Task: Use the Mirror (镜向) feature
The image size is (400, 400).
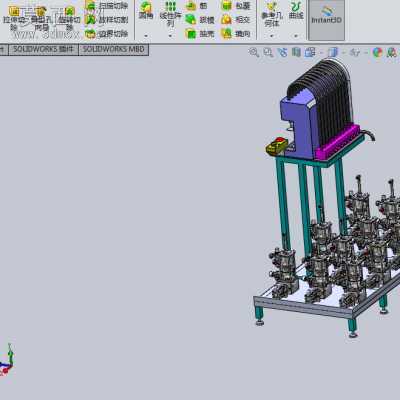Action: click(x=236, y=34)
